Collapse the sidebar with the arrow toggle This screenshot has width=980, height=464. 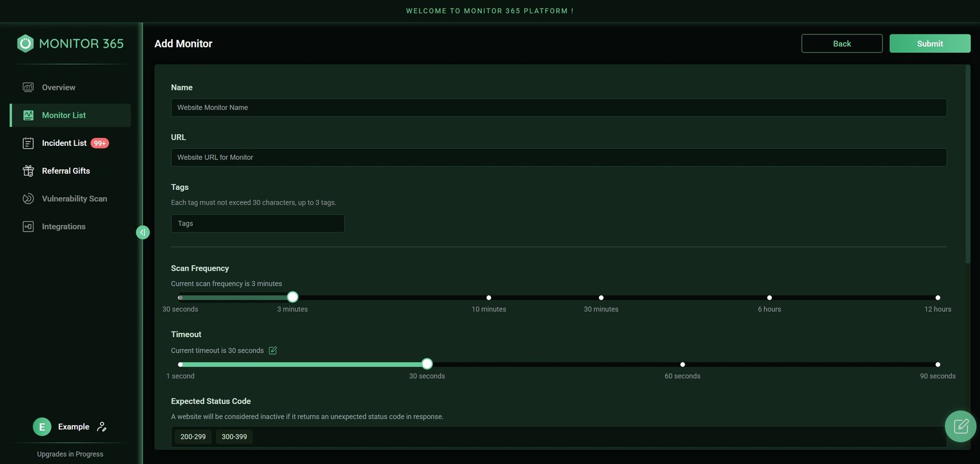tap(143, 232)
